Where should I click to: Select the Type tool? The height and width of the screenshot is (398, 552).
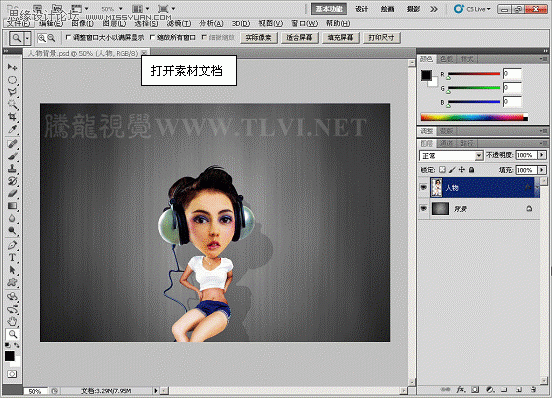click(x=12, y=257)
